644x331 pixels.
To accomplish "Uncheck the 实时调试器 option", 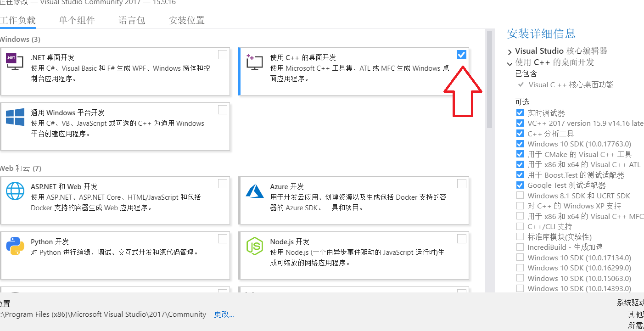I will coord(520,113).
